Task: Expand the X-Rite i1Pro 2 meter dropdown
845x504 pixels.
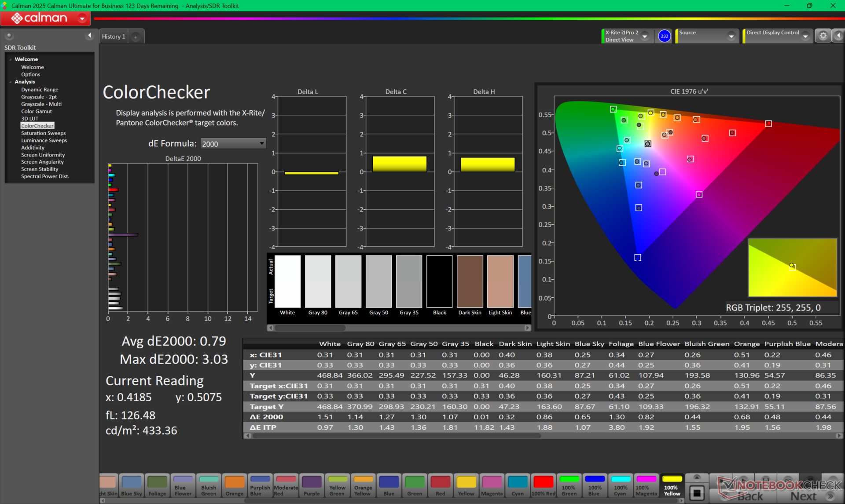Action: [645, 37]
